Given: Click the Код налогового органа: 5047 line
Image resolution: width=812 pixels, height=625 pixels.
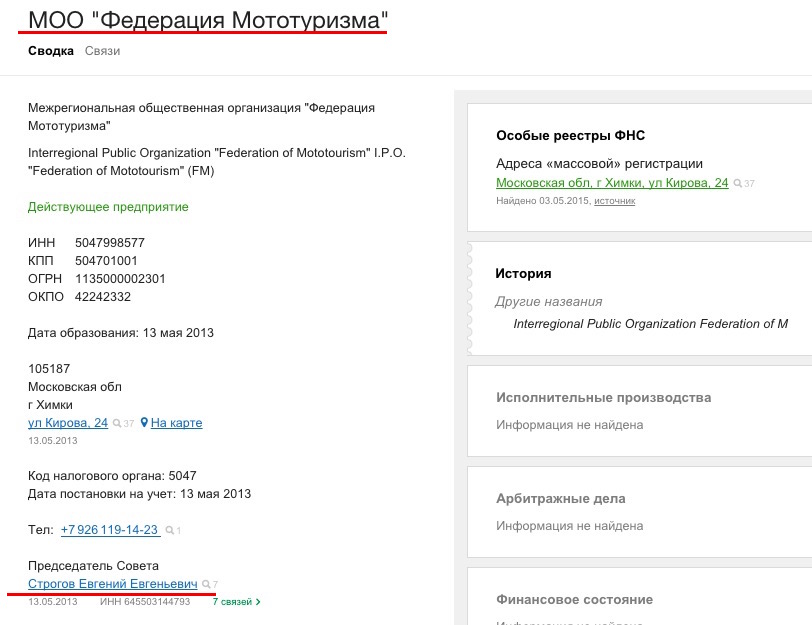Looking at the screenshot, I should [112, 476].
